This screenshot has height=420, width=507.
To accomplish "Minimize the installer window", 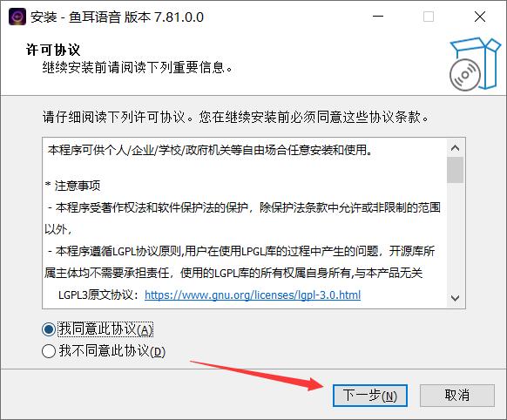I will pos(378,17).
